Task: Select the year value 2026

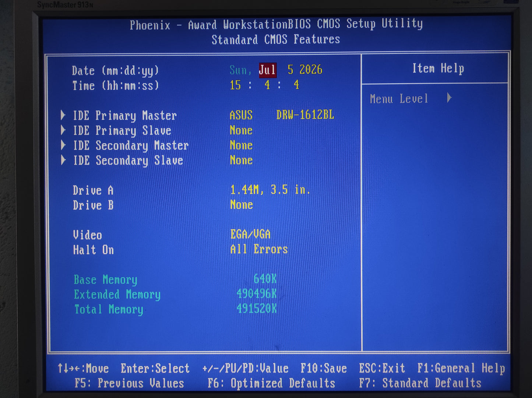Action: pyautogui.click(x=311, y=70)
